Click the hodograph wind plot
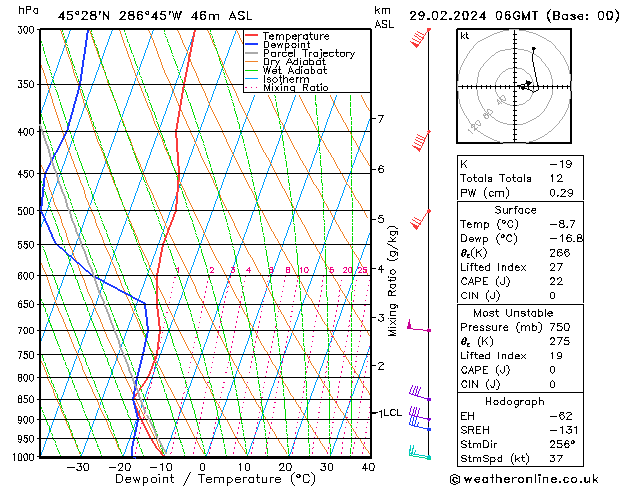The width and height of the screenshot is (629, 486). click(x=514, y=86)
